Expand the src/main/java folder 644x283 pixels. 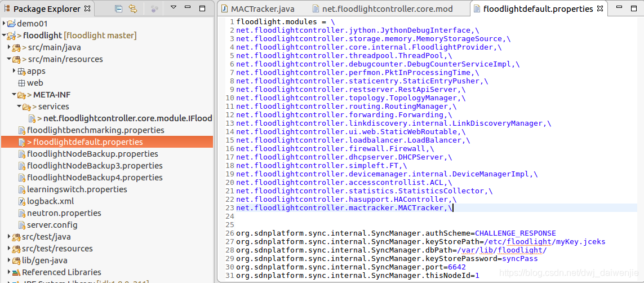point(9,47)
